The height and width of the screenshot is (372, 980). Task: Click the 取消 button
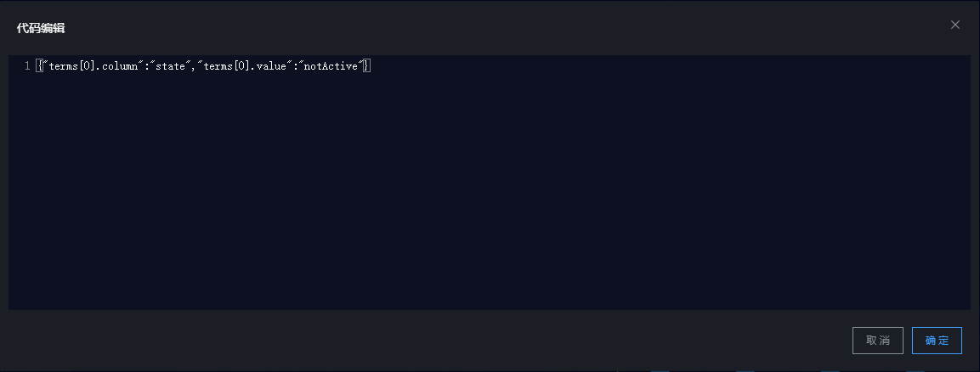click(877, 341)
